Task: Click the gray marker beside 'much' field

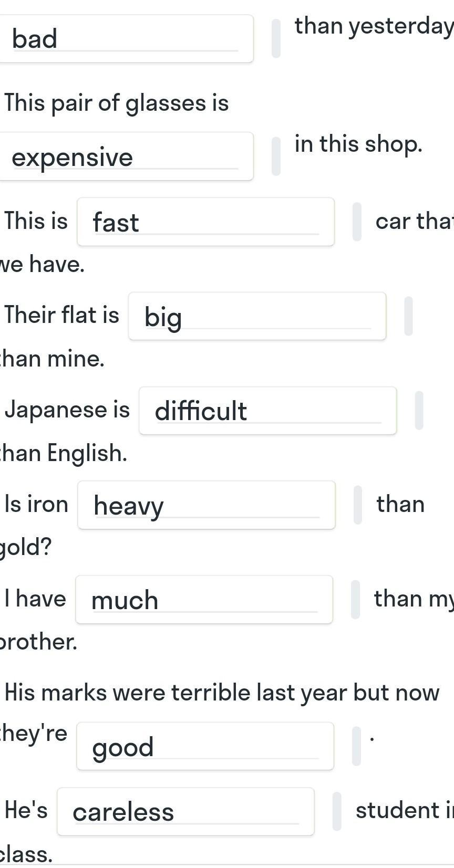Action: click(355, 600)
